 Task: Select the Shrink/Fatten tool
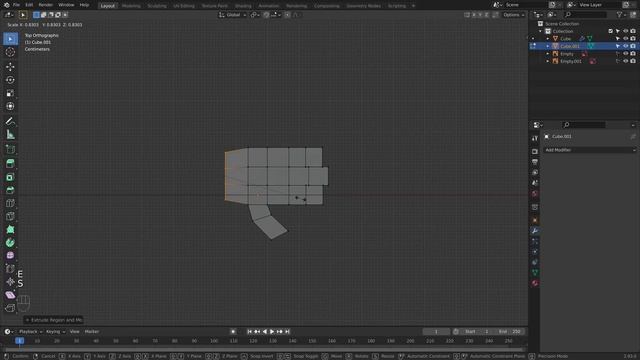coord(10,282)
